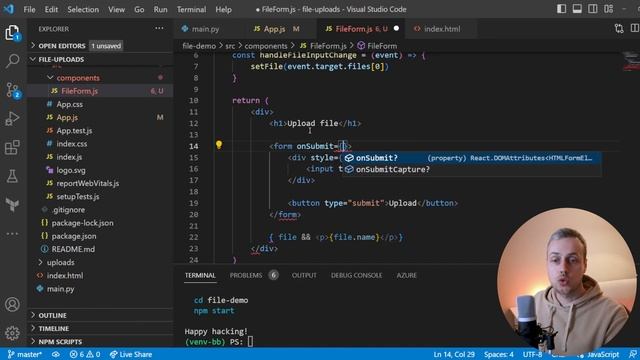Viewport: 640px width, 360px height.
Task: Open App.test.js from the explorer
Action: (x=100, y=131)
